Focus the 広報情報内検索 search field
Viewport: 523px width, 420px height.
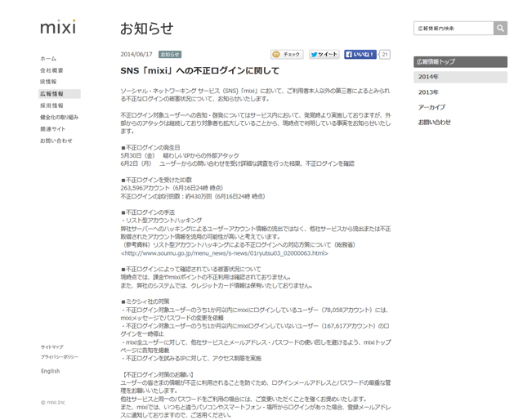click(x=454, y=29)
